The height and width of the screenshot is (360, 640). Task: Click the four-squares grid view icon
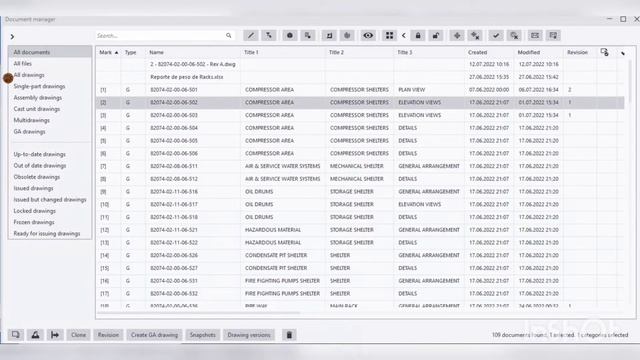point(389,36)
